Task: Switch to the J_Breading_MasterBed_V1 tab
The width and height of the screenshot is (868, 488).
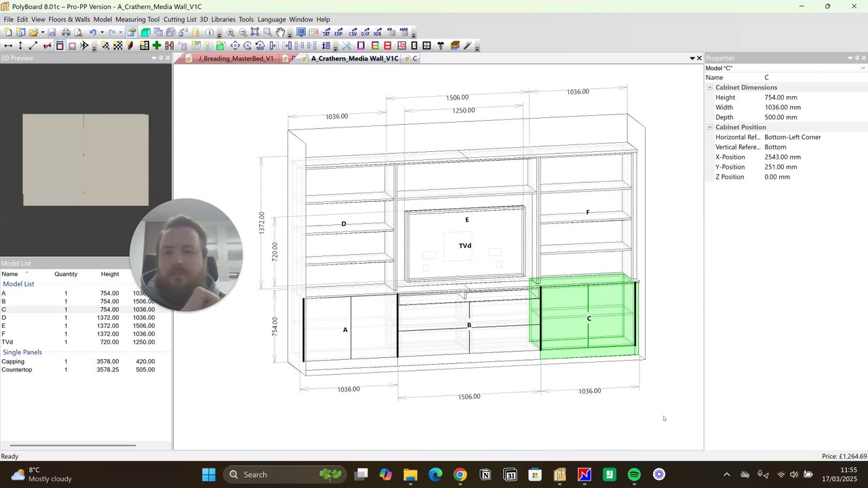Action: (x=235, y=58)
